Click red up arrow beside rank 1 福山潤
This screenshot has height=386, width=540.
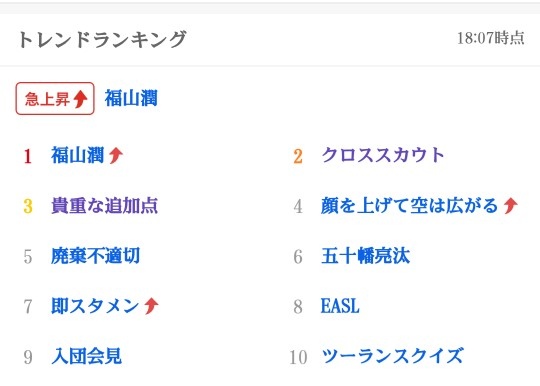pos(116,155)
